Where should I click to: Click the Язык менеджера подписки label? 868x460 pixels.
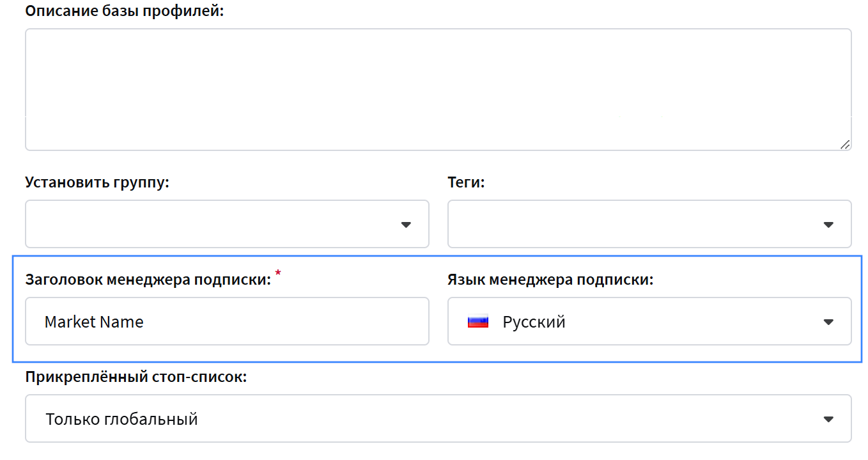tap(550, 280)
